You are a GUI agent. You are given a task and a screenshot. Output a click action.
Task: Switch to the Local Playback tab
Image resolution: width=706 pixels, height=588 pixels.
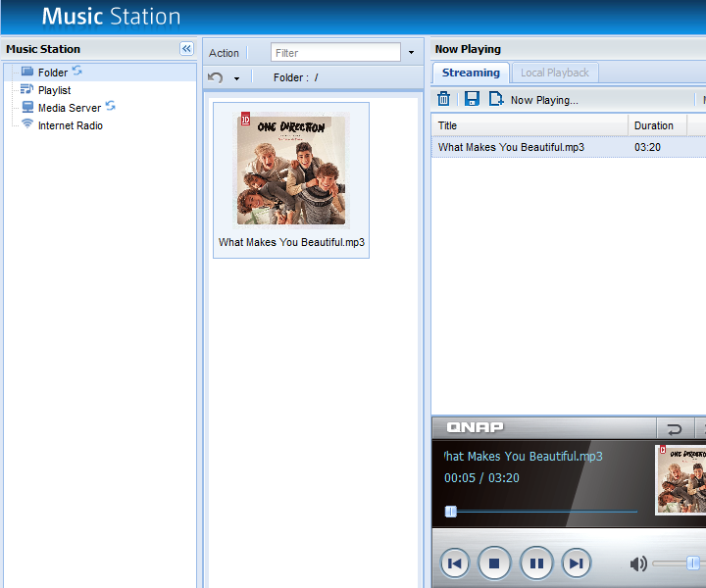pyautogui.click(x=554, y=73)
